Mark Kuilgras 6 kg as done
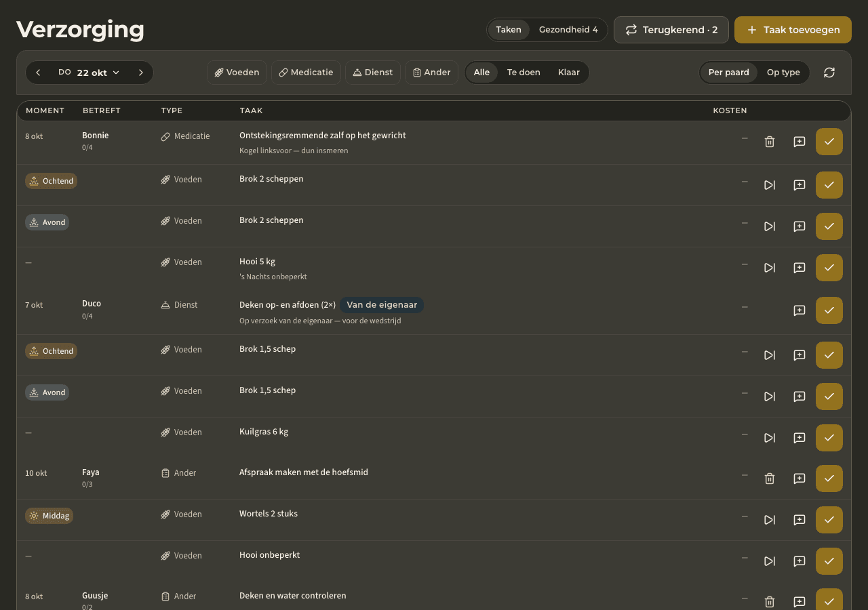 pos(829,438)
